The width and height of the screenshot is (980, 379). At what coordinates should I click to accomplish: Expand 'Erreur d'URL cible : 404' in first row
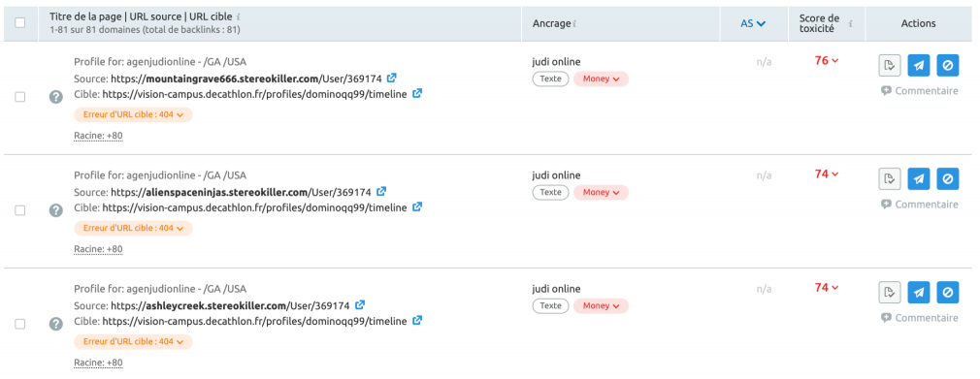coord(133,115)
